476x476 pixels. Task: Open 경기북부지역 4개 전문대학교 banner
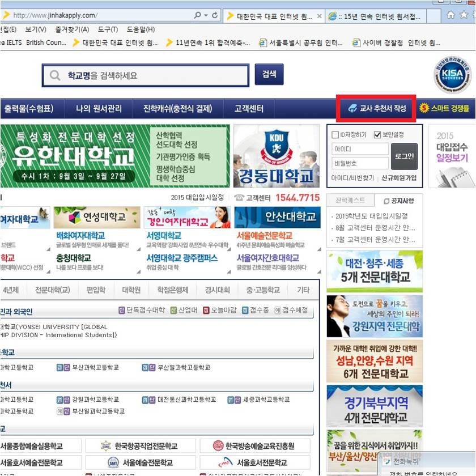[x=375, y=406]
